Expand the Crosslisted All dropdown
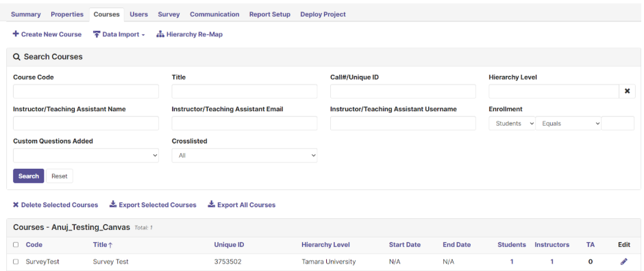This screenshot has height=271, width=644. (x=245, y=156)
